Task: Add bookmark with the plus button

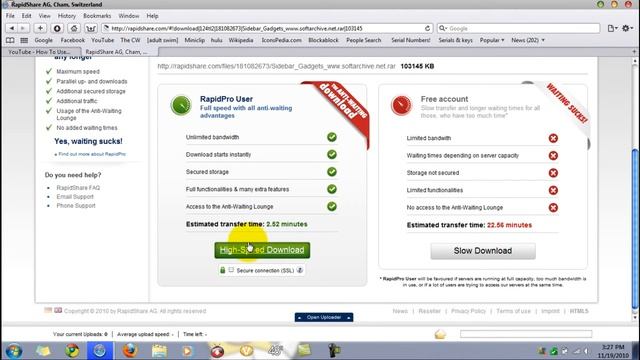Action: coord(40,28)
